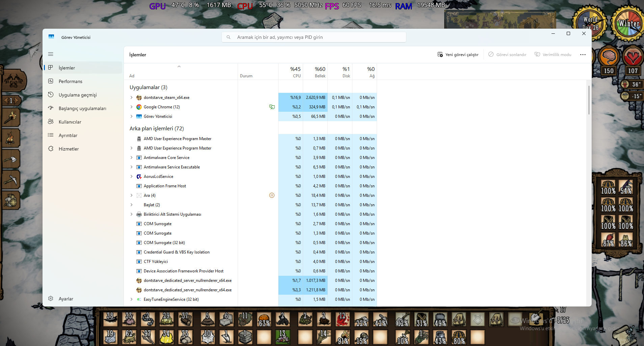Click the Task Manager app icon in title bar

coord(51,37)
